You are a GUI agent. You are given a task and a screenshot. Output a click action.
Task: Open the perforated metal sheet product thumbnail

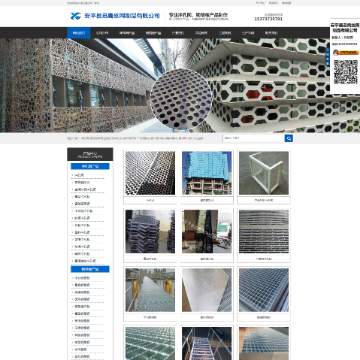click(x=150, y=173)
